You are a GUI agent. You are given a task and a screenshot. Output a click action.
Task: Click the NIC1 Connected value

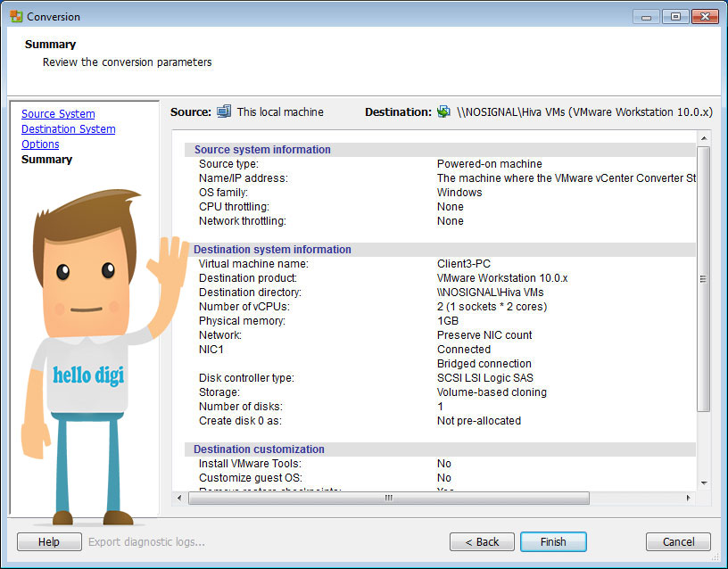click(464, 350)
